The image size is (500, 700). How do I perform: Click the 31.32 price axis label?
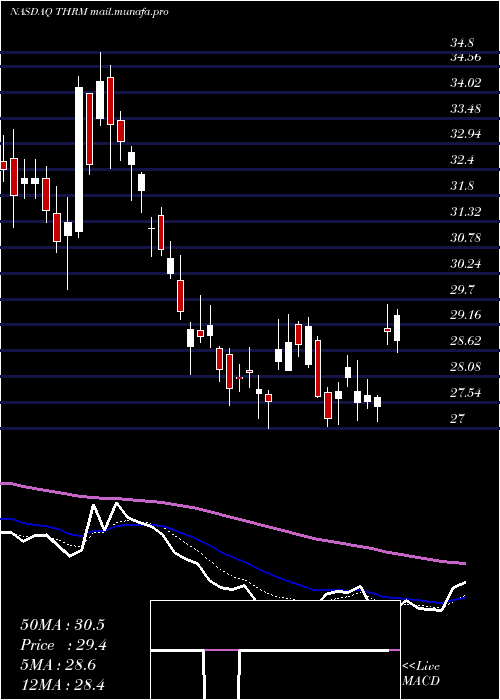466,211
